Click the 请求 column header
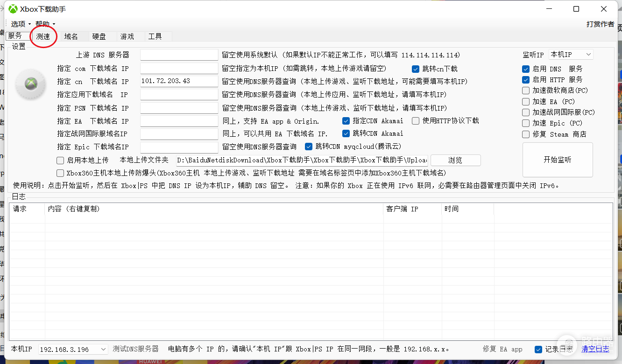 tap(27, 209)
